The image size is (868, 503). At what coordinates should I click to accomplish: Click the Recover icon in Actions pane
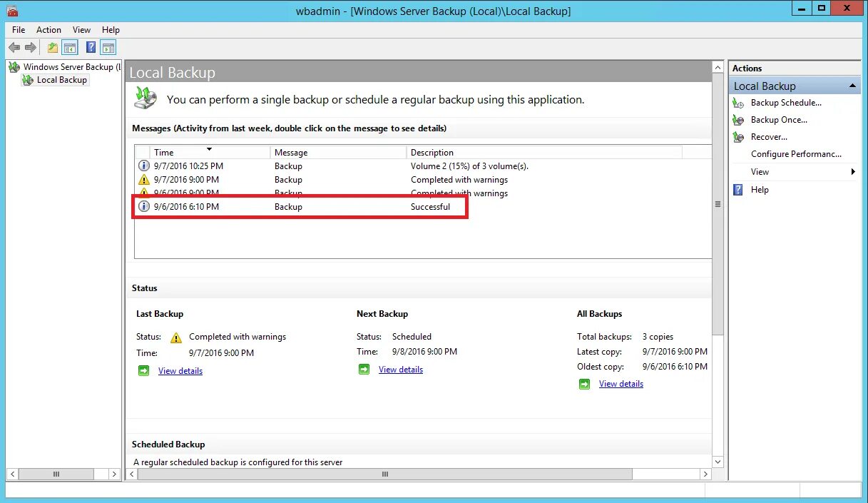738,137
